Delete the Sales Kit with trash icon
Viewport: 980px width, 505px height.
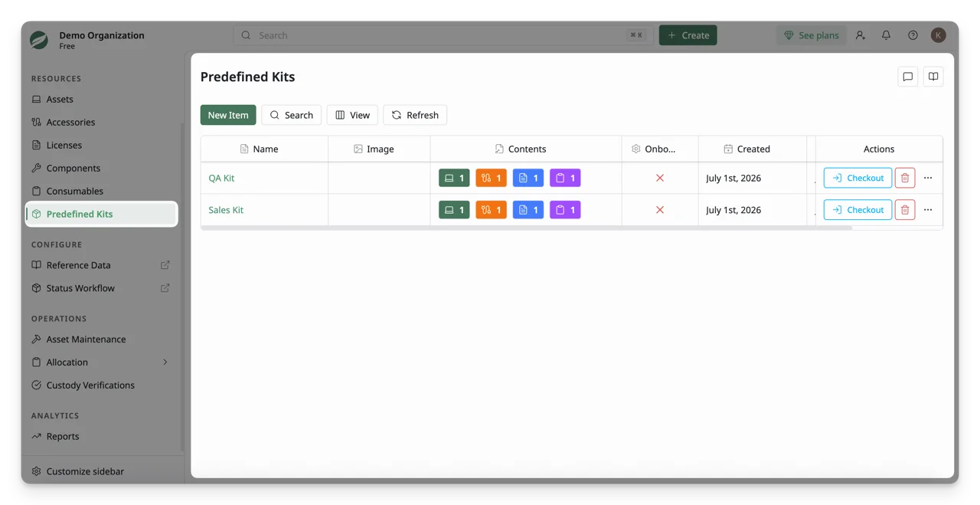click(x=905, y=210)
